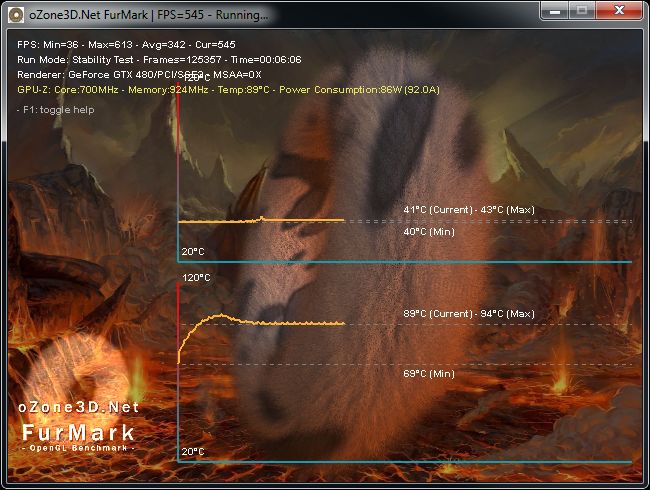The width and height of the screenshot is (650, 490).
Task: Maximize the FurMark window
Action: [x=582, y=10]
